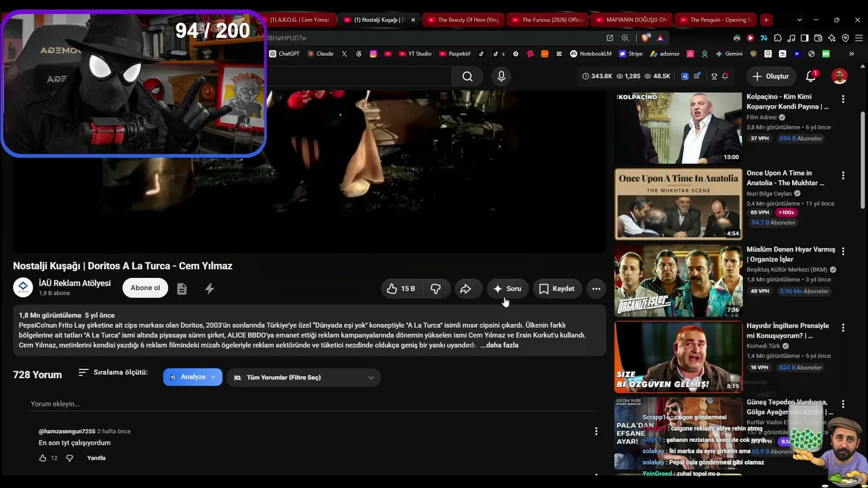
Task: Open the Stripe bookmark
Action: click(x=631, y=54)
